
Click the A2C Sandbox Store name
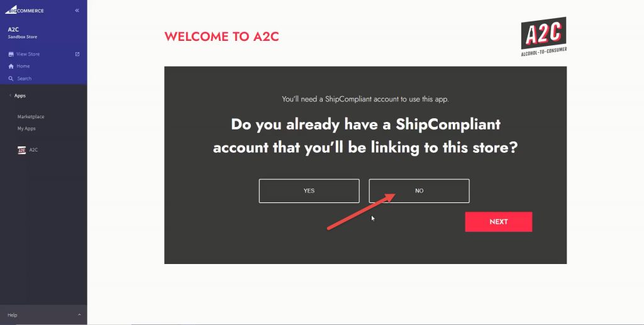click(23, 33)
